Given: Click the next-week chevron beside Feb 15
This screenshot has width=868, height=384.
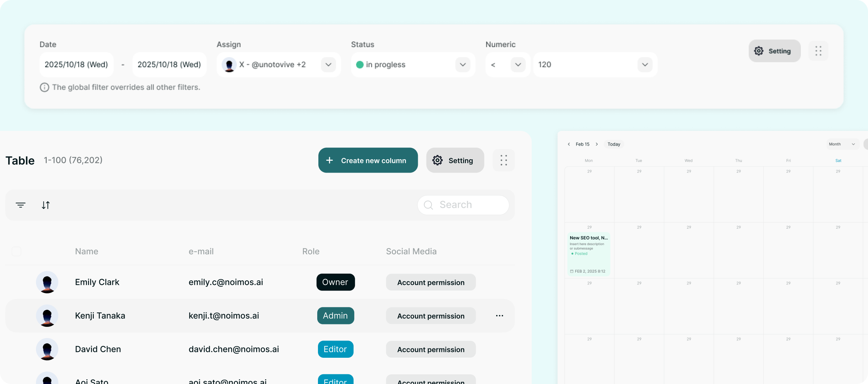Looking at the screenshot, I should pos(597,144).
